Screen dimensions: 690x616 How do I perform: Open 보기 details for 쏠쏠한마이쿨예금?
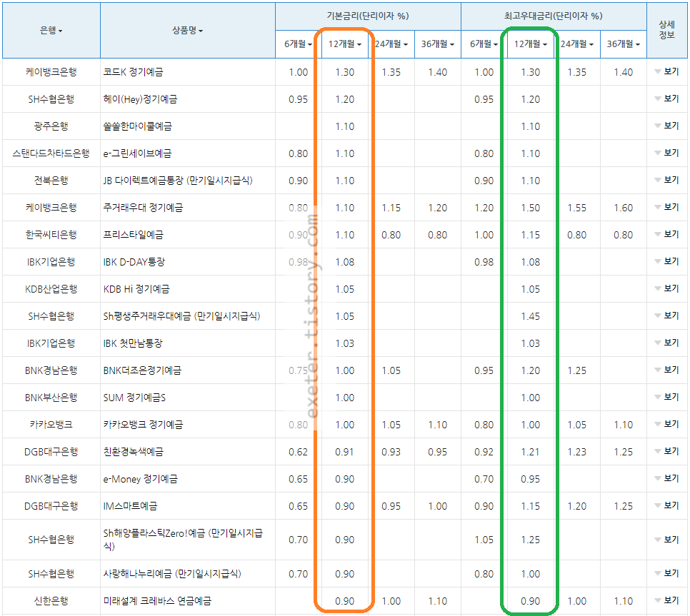[666, 126]
